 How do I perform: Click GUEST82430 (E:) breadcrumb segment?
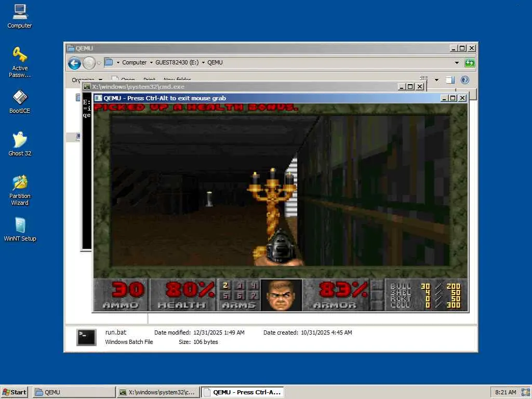pos(177,62)
